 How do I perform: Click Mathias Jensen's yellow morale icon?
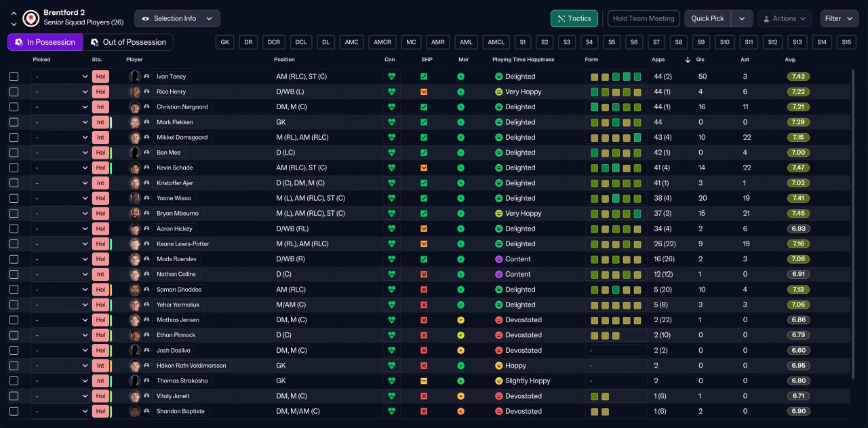click(x=461, y=320)
